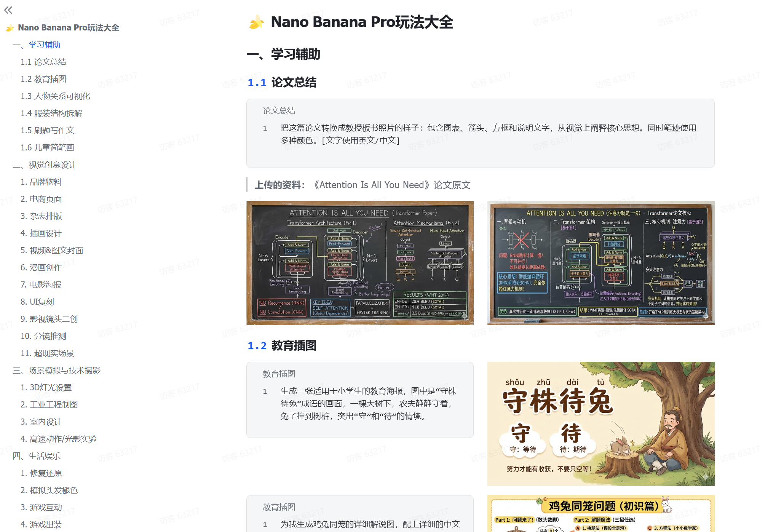Navigate to 1.2 教育插图 in sidebar
This screenshot has height=532, width=765.
point(43,79)
